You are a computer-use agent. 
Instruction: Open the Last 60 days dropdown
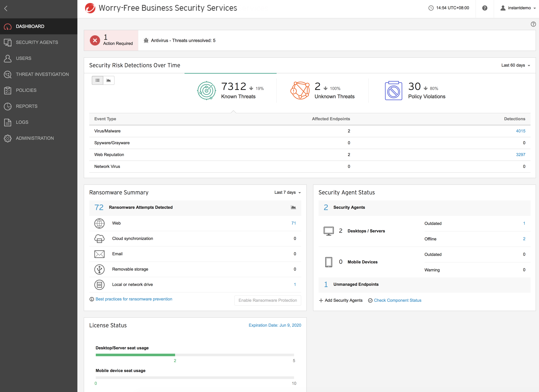pos(515,65)
